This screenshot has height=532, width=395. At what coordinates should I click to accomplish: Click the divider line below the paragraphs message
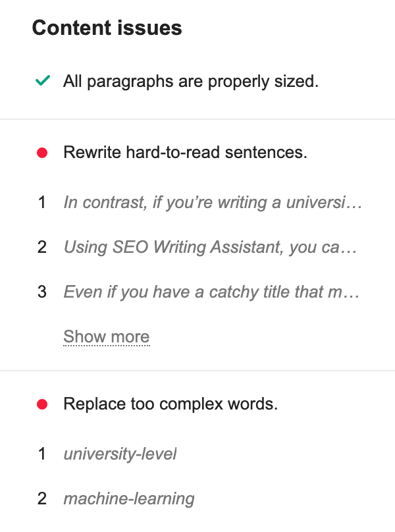[197, 119]
